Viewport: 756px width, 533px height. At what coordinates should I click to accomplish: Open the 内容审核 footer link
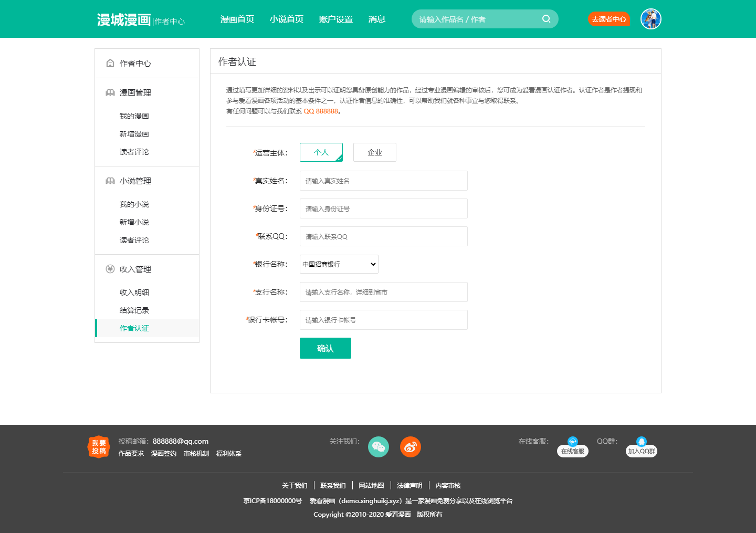[448, 486]
